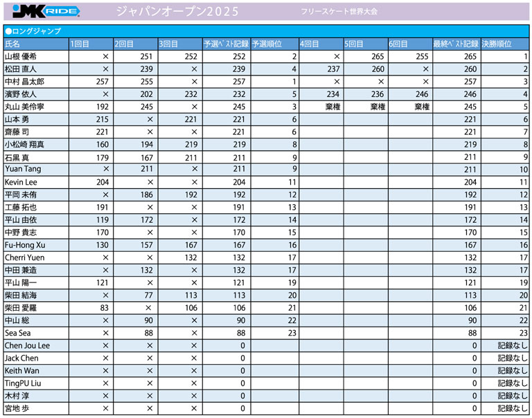Select the name Keith Wan
The width and height of the screenshot is (532, 418).
(21, 370)
